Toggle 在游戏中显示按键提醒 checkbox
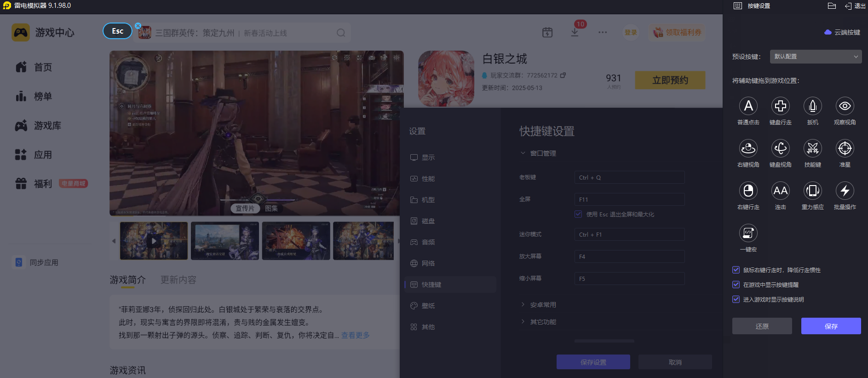The width and height of the screenshot is (868, 378). pyautogui.click(x=736, y=285)
